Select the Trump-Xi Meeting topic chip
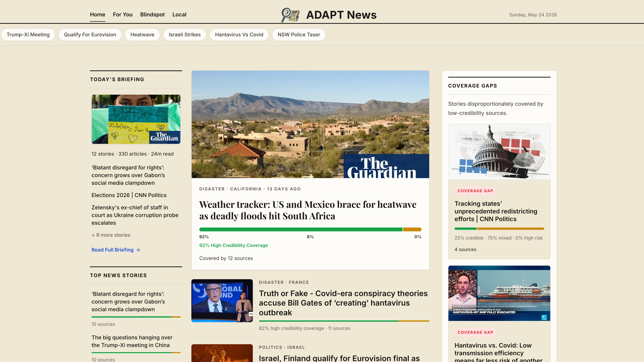Screen dimensions: 644x362 [28, 35]
